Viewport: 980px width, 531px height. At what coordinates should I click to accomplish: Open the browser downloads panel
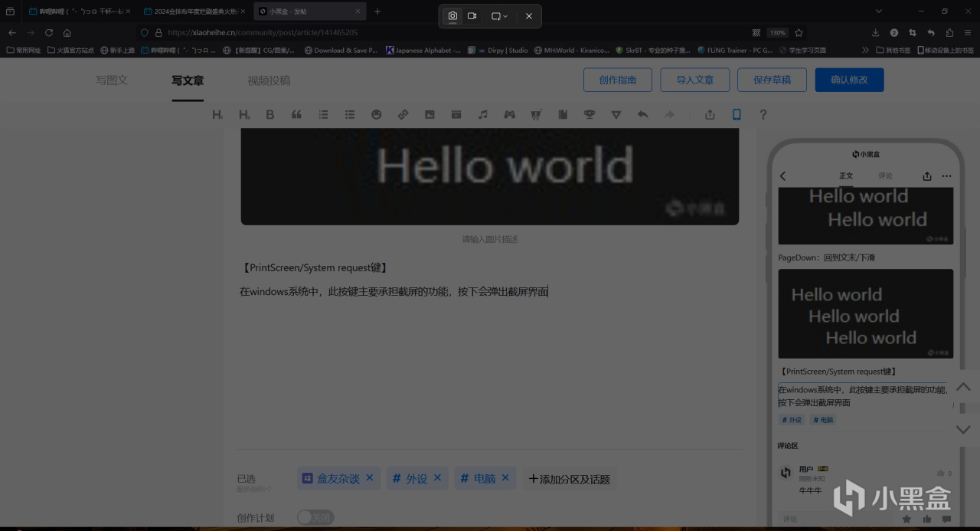tap(875, 33)
